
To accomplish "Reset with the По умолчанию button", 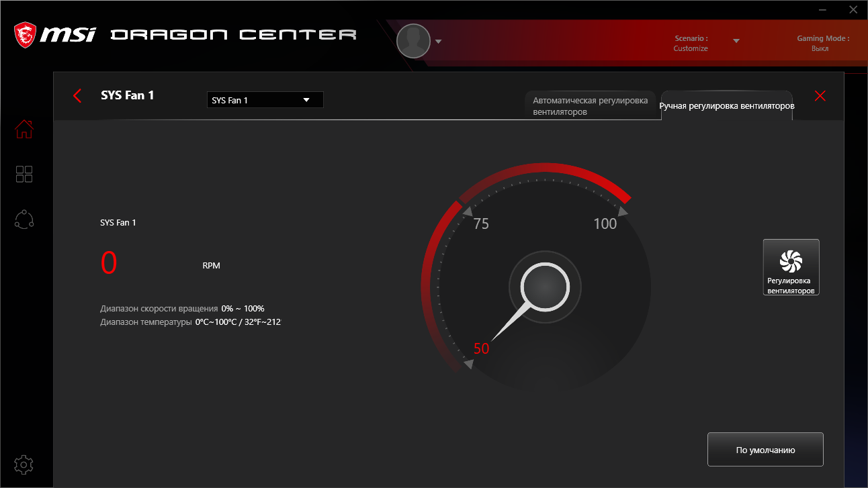I will click(x=765, y=450).
